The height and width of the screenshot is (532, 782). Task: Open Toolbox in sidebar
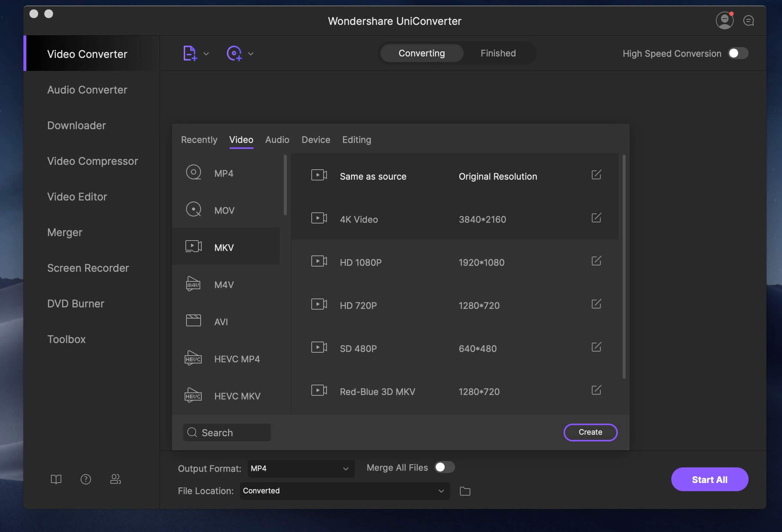66,339
